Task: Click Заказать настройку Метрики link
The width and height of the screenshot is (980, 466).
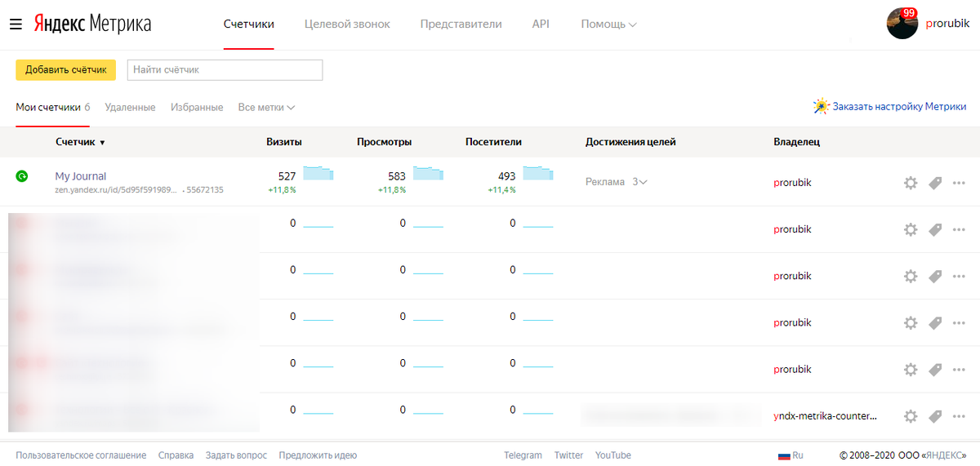Action: tap(899, 107)
